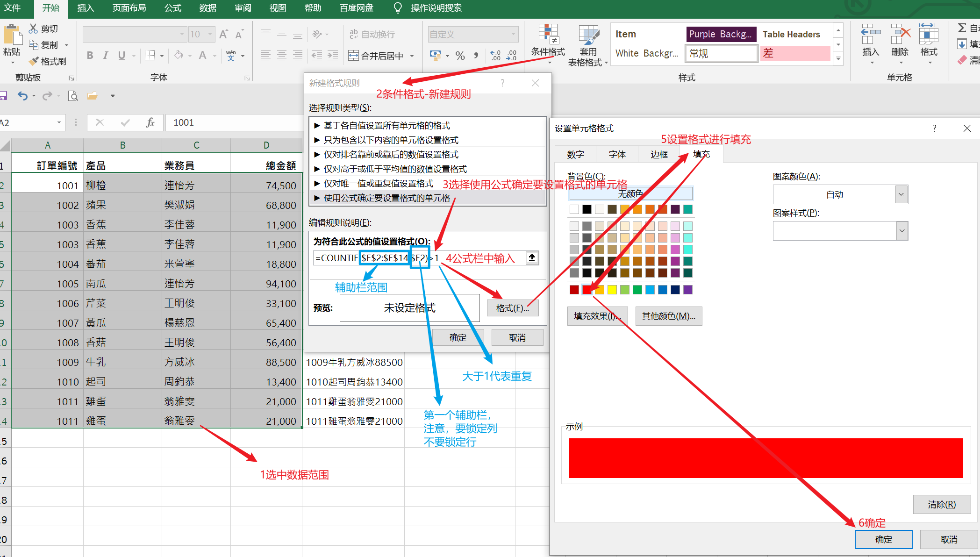Click the Wrap Text (自动换行) button
980x557 pixels.
coord(372,34)
